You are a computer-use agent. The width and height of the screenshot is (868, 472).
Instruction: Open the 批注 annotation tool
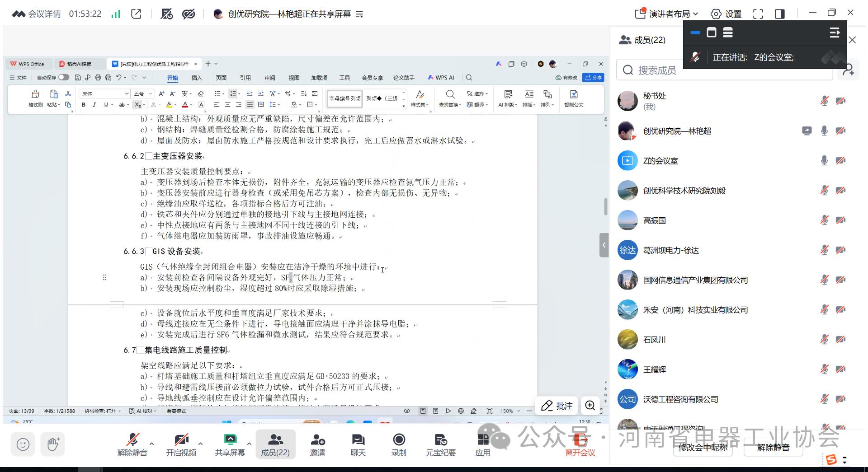557,406
